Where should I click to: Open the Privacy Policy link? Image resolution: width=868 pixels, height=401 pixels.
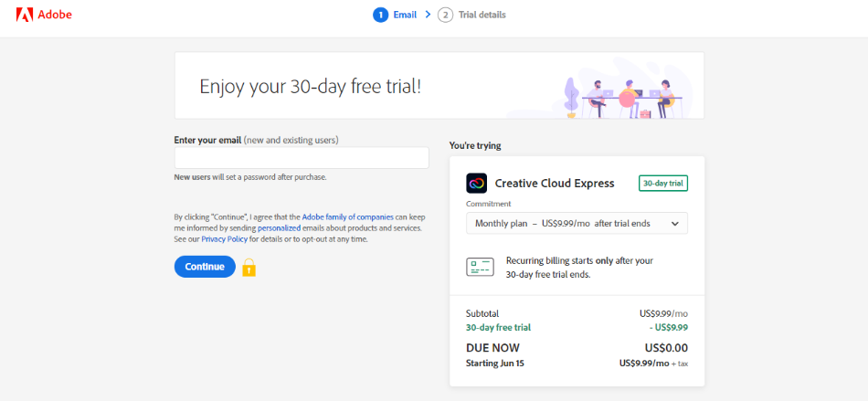point(224,239)
